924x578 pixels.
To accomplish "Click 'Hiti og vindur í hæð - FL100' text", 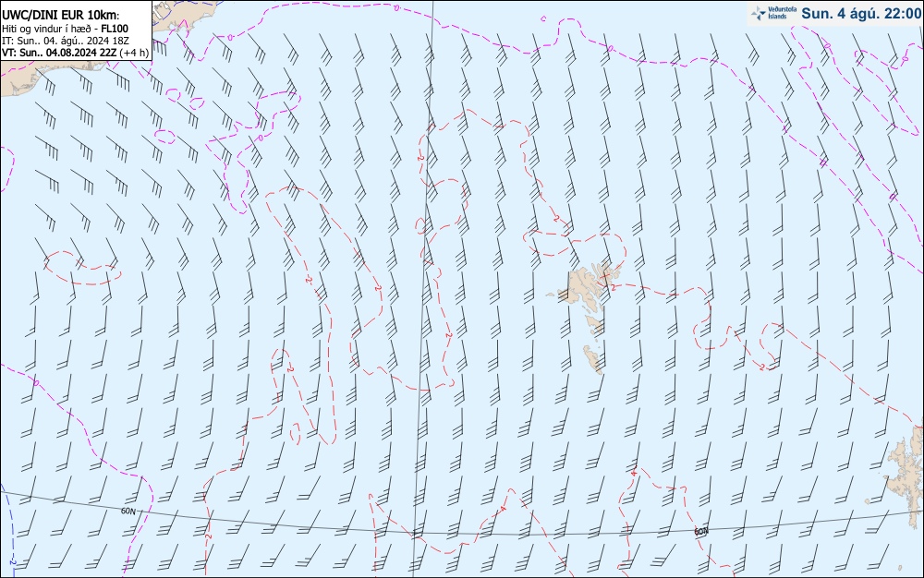I will point(65,29).
